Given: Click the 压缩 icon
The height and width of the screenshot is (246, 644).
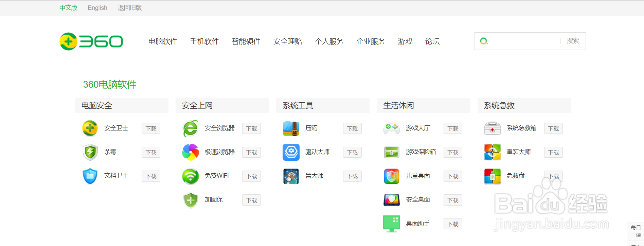Looking at the screenshot, I should click(291, 128).
